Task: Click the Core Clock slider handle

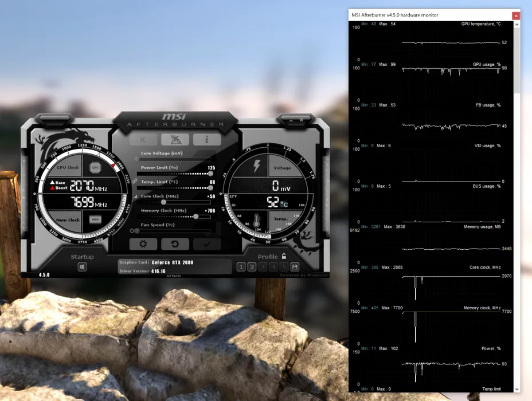Action: pyautogui.click(x=163, y=202)
